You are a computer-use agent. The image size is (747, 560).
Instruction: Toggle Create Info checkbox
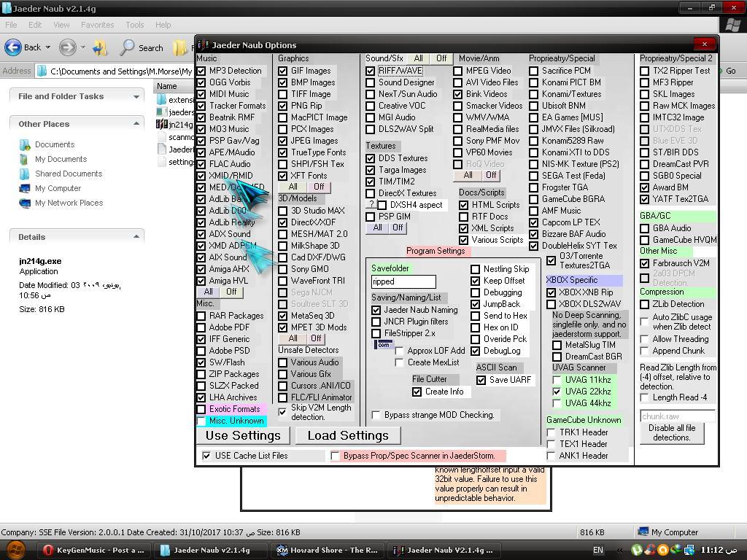click(417, 392)
